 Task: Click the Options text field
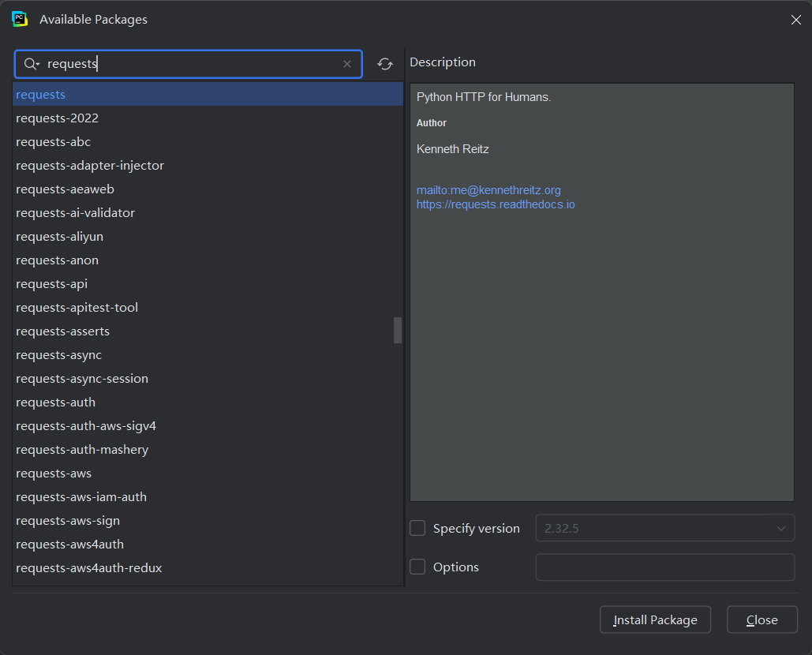point(665,567)
